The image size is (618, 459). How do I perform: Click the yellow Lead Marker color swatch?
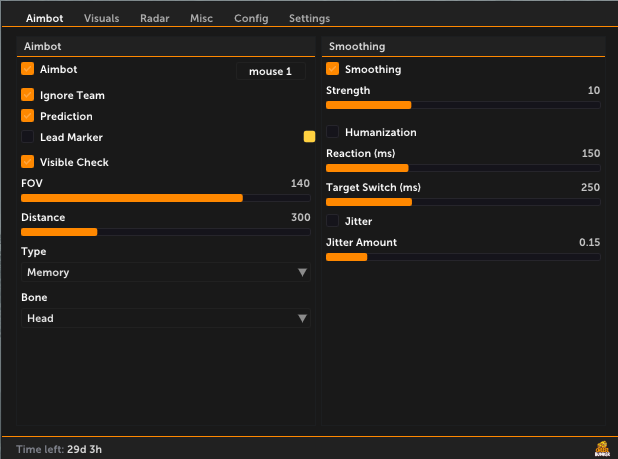(x=309, y=137)
